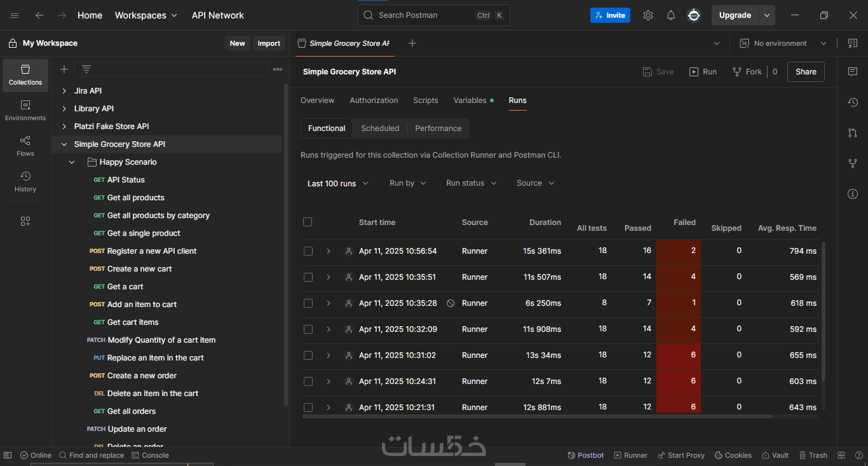This screenshot has width=868, height=466.
Task: Tick the checkbox for the 10:31:02 run
Action: pyautogui.click(x=308, y=355)
